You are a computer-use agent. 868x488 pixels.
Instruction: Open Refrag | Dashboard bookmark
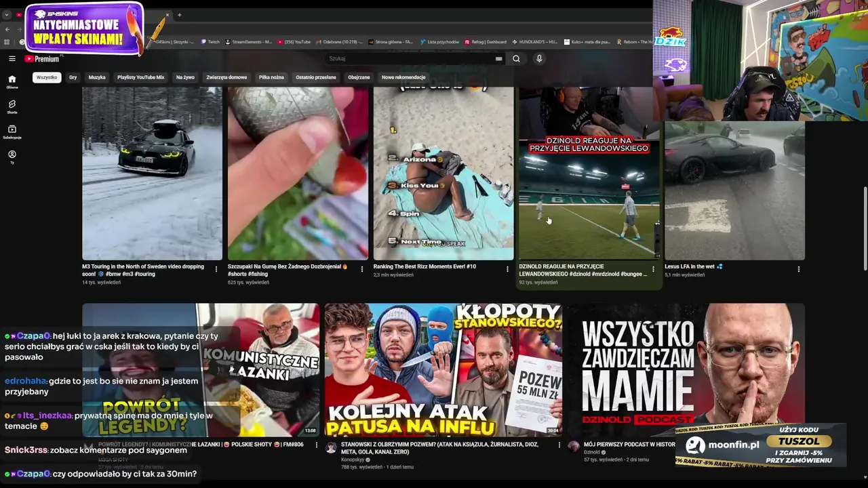pyautogui.click(x=485, y=42)
